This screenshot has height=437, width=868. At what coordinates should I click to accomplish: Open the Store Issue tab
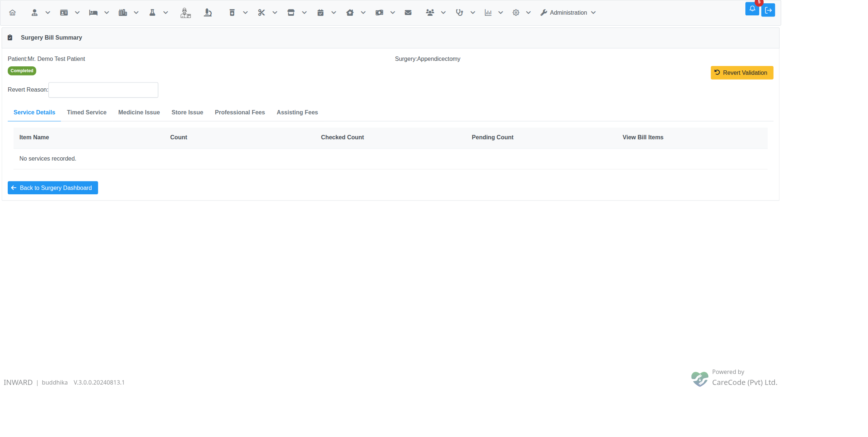[x=187, y=112]
